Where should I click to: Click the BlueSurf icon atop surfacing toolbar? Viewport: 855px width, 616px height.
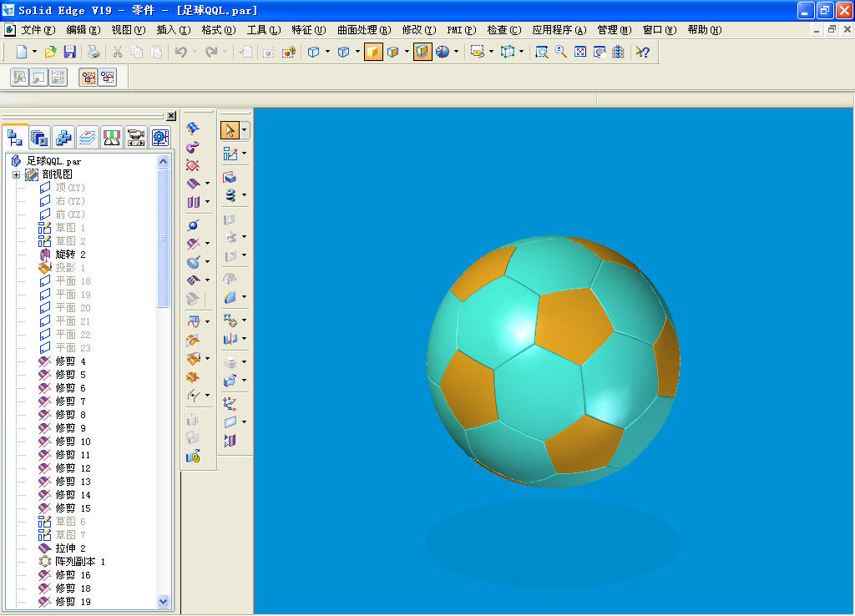pyautogui.click(x=193, y=128)
